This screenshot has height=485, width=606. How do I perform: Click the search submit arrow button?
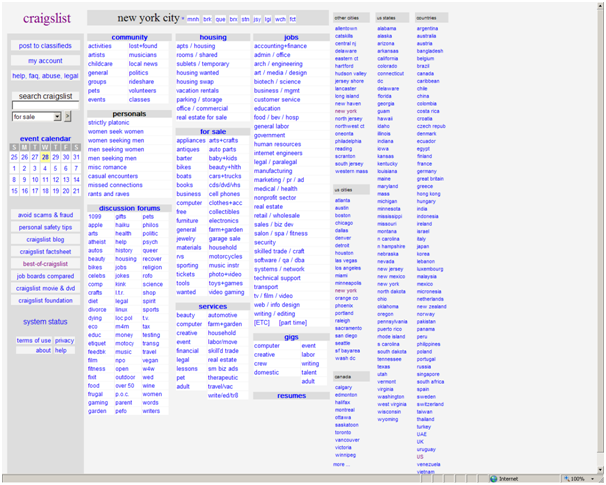(x=67, y=116)
